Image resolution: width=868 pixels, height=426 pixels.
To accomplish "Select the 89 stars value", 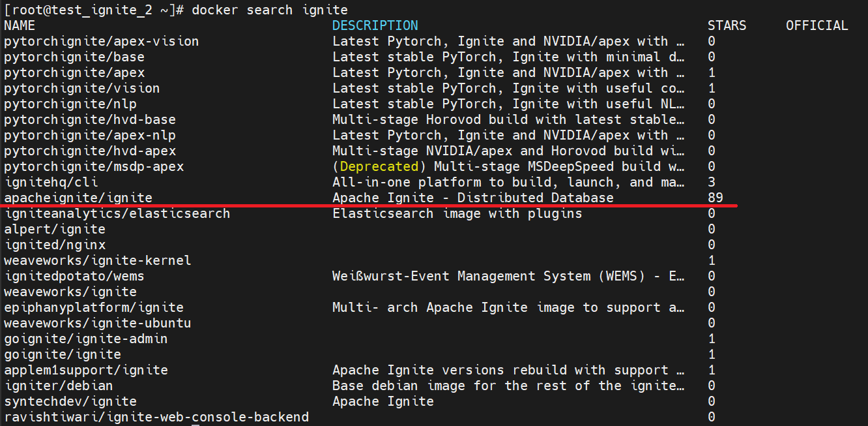I will pyautogui.click(x=716, y=198).
